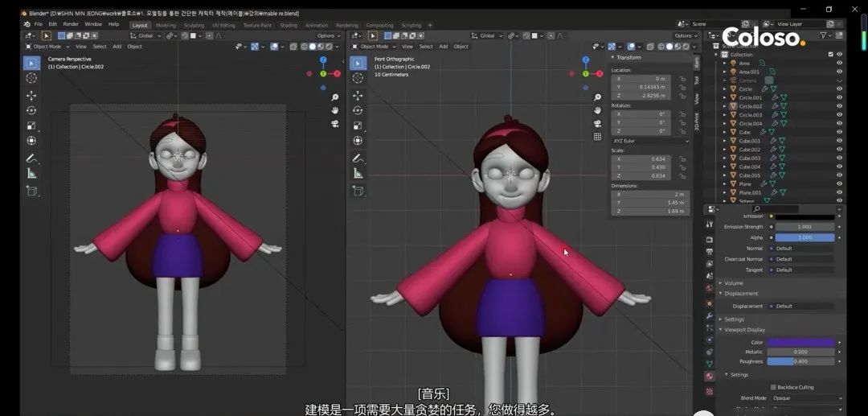
Task: Activate Transform tool in left viewport
Action: point(31,141)
